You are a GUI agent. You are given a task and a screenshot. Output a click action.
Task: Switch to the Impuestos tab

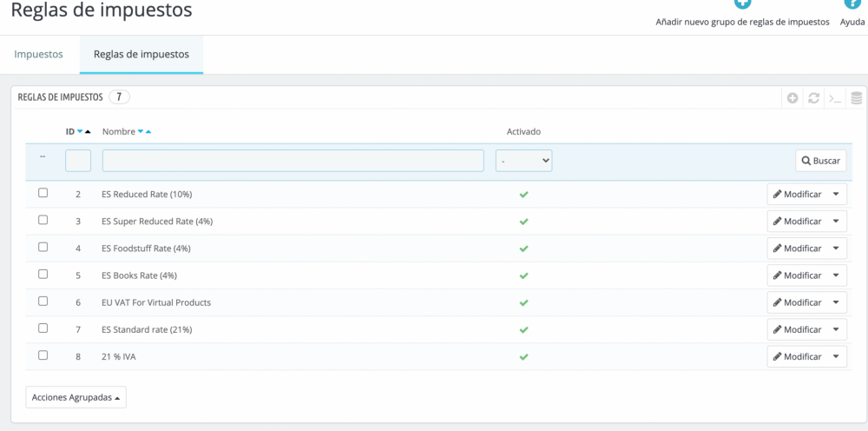(39, 54)
